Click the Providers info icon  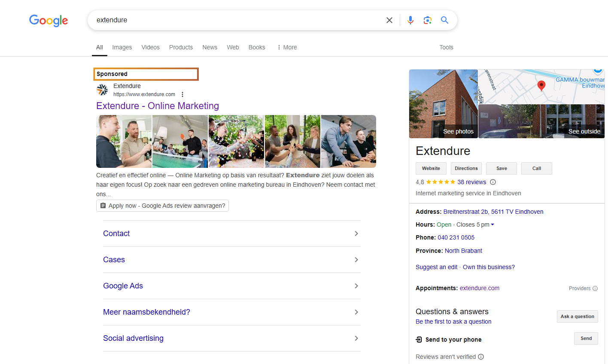tap(595, 288)
